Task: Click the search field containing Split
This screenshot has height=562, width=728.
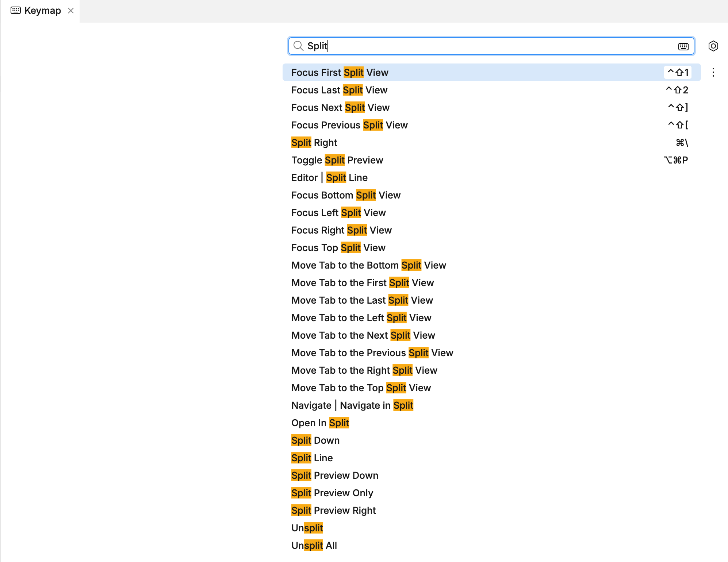Action: [x=491, y=46]
